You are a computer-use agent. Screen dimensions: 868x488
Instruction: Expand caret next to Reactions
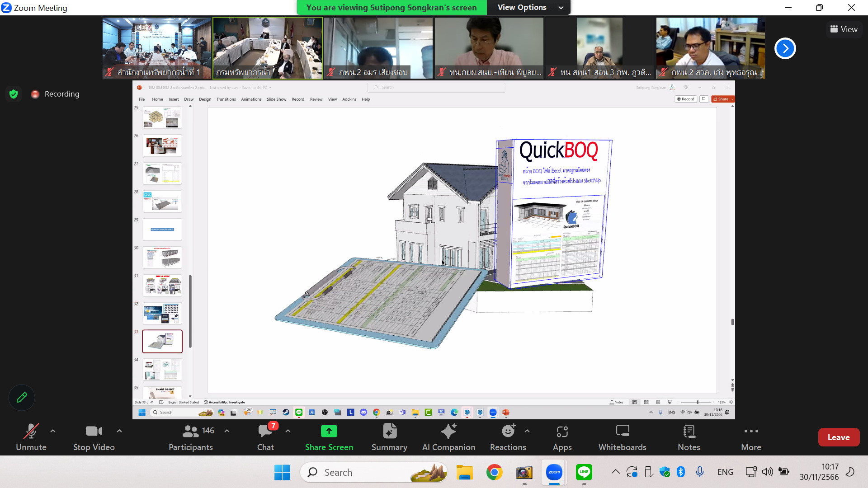click(x=527, y=431)
